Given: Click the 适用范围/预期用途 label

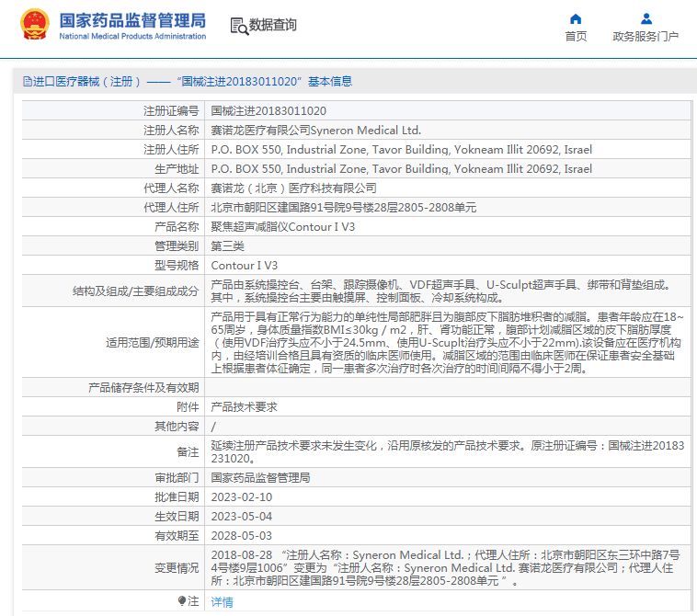Looking at the screenshot, I should [x=153, y=343].
